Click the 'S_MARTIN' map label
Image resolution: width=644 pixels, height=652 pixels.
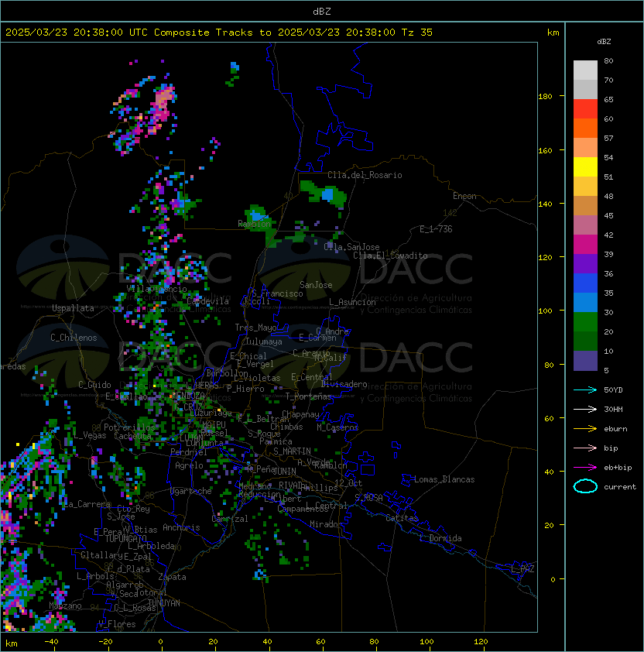pyautogui.click(x=293, y=451)
